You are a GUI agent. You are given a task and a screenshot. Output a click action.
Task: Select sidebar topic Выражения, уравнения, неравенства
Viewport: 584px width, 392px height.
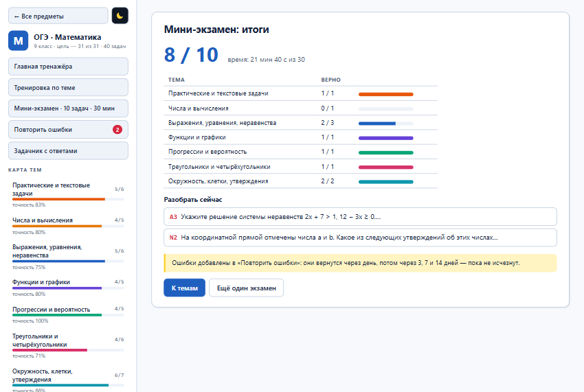click(68, 257)
